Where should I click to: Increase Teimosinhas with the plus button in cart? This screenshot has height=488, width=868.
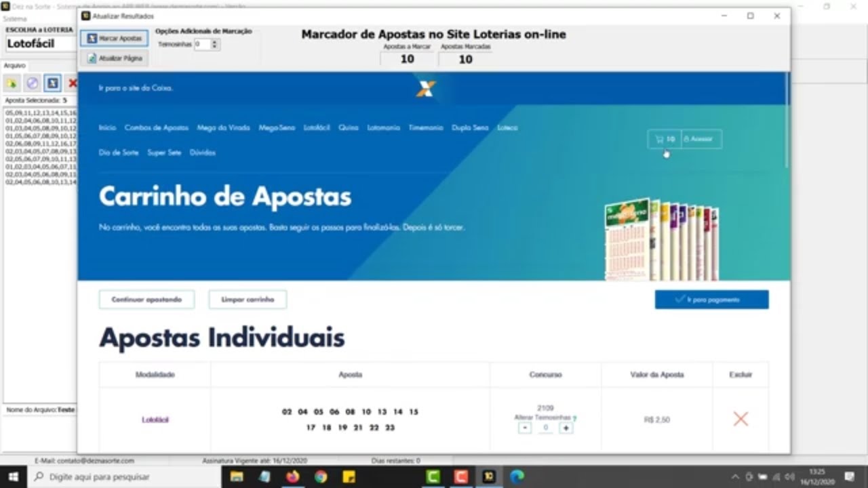pos(566,428)
